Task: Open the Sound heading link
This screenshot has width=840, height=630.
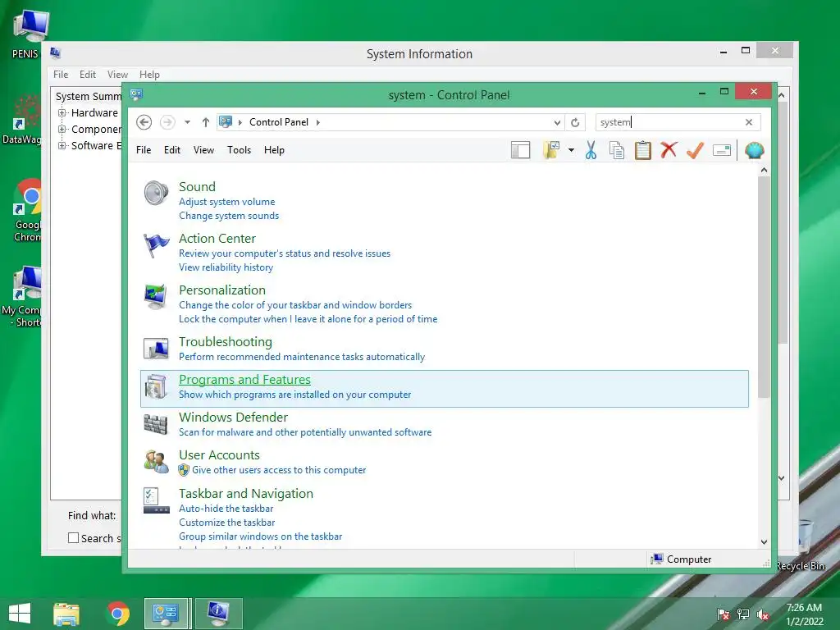Action: click(x=197, y=186)
